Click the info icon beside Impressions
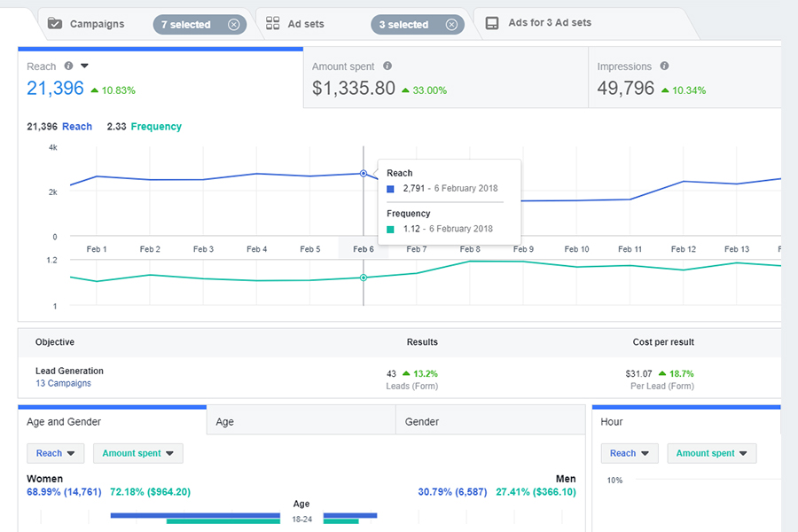The image size is (798, 532). (664, 66)
